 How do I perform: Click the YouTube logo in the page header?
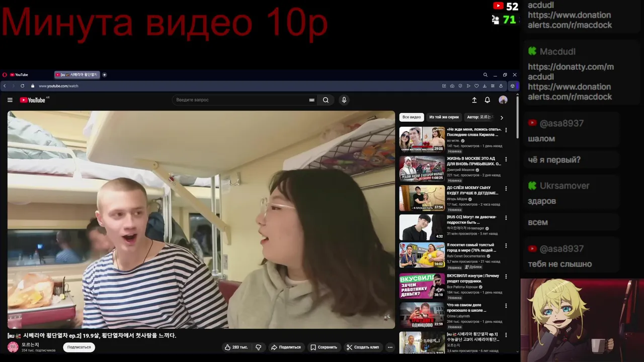33,100
